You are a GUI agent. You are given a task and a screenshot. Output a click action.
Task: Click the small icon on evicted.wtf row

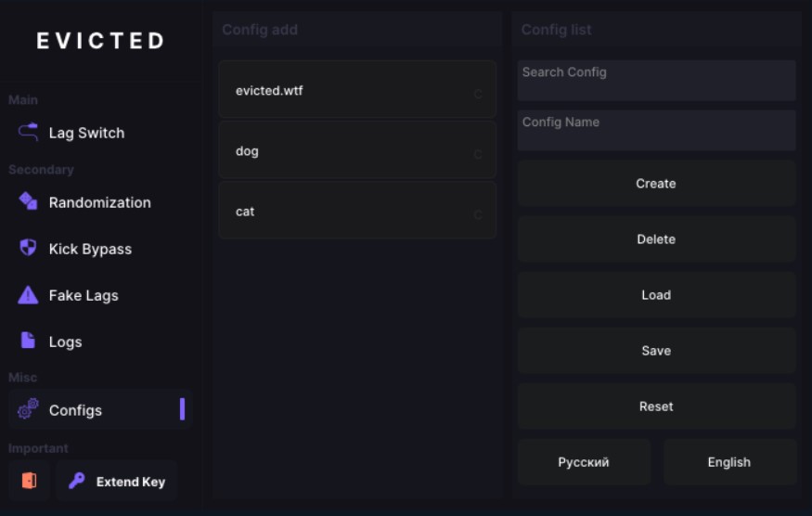478,94
